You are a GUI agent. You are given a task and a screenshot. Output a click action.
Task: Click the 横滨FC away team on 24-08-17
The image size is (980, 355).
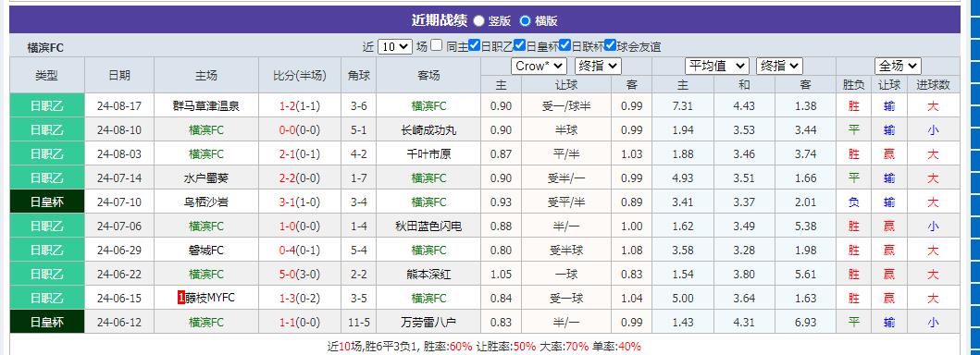click(x=428, y=106)
